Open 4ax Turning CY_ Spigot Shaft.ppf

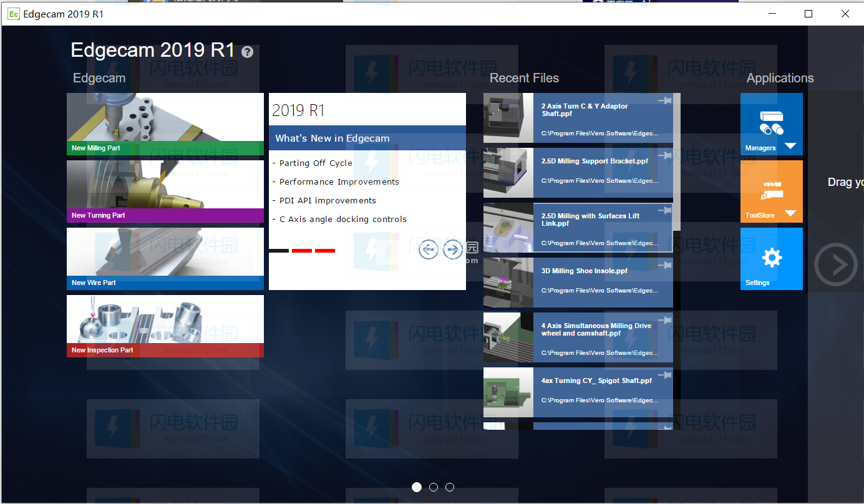coord(578,392)
